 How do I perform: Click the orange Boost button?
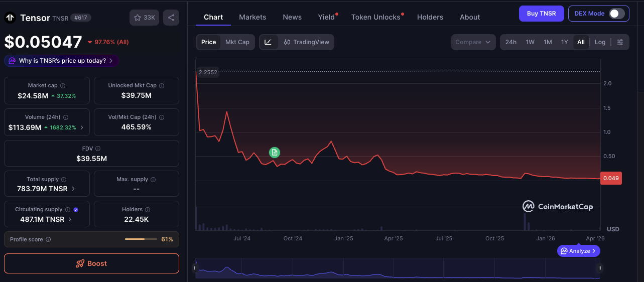91,263
